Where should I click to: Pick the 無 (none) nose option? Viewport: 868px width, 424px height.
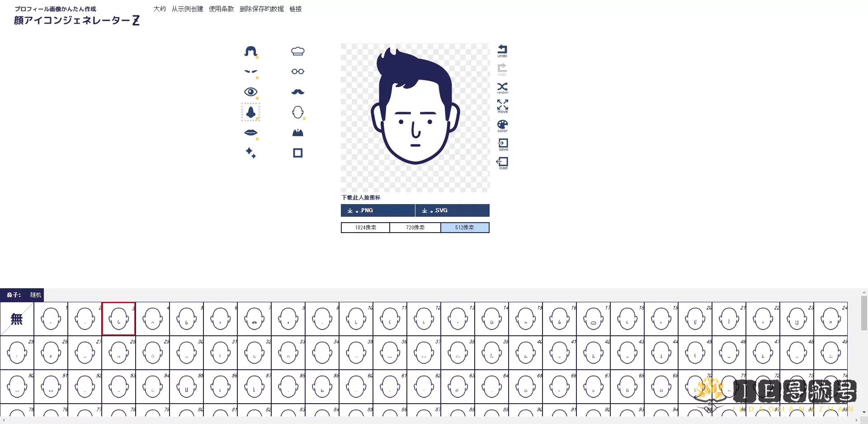[17, 319]
